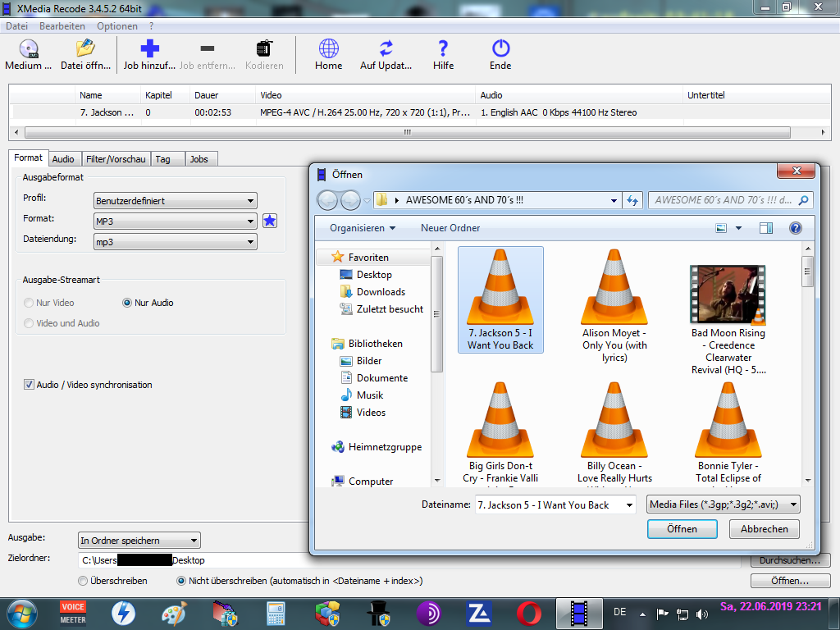Click the blue help icon in Öffnen dialog

[796, 228]
